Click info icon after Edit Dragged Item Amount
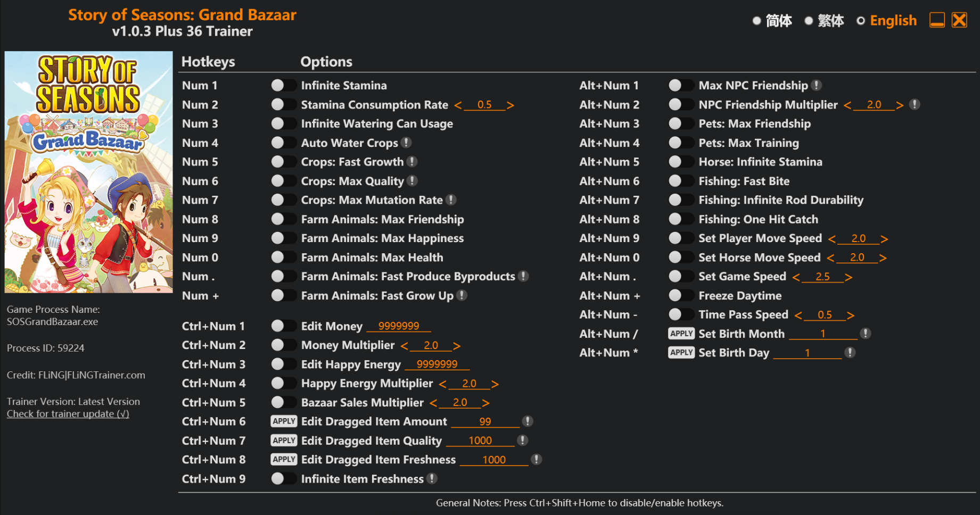This screenshot has height=515, width=980. (x=528, y=421)
